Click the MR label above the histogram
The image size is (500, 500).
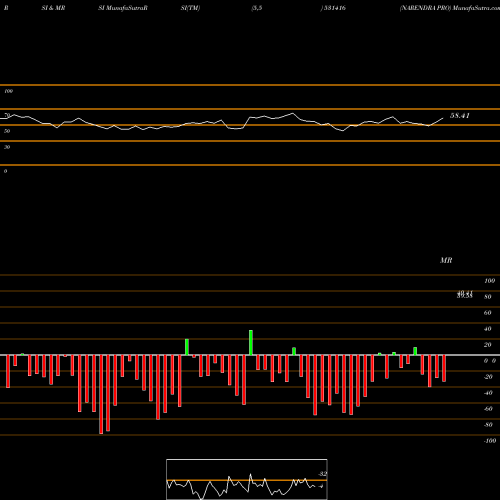[446, 260]
